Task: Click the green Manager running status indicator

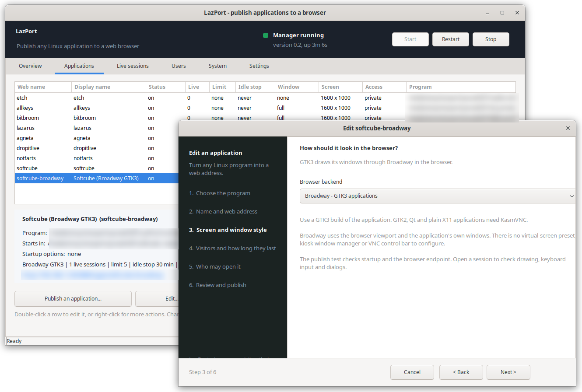Action: [x=266, y=35]
